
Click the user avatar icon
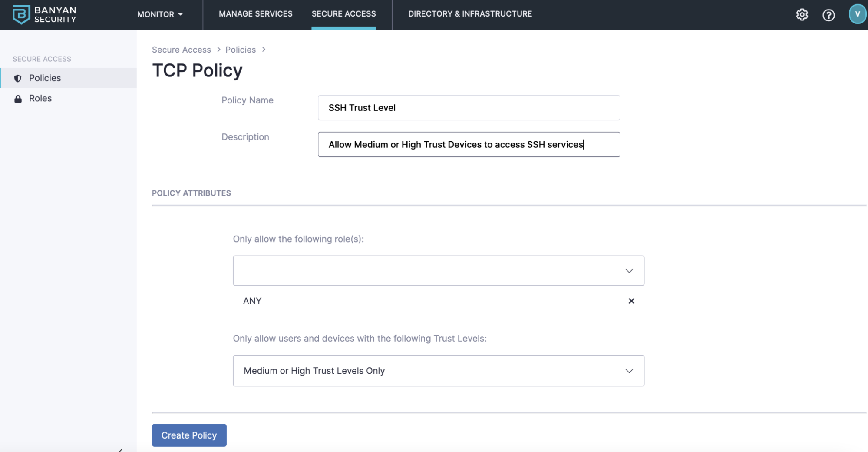[x=857, y=14]
